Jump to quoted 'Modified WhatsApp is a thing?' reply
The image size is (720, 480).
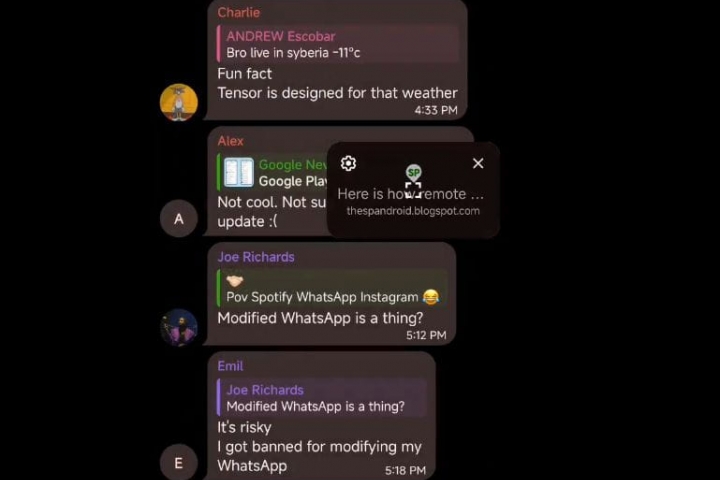322,398
